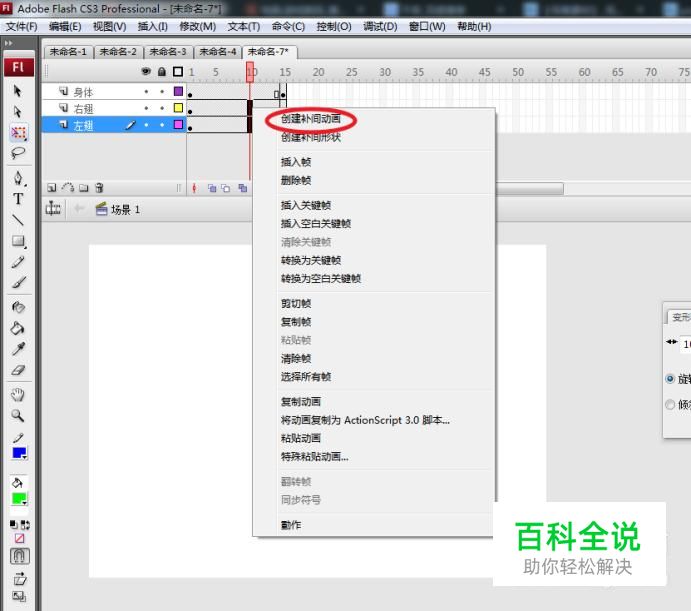
Task: Toggle show all layers as outlines
Action: pyautogui.click(x=178, y=71)
